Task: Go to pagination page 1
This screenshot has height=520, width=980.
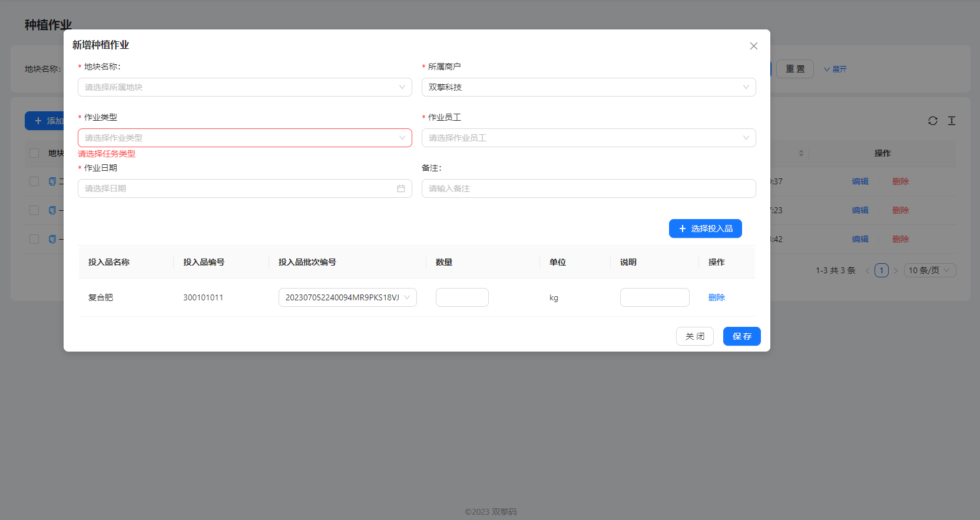Action: point(881,270)
